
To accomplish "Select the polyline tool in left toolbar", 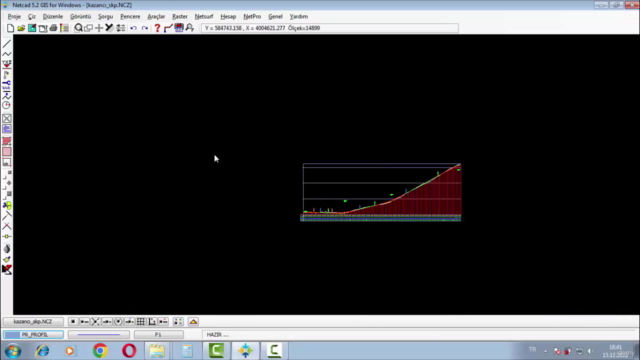I will point(7,54).
